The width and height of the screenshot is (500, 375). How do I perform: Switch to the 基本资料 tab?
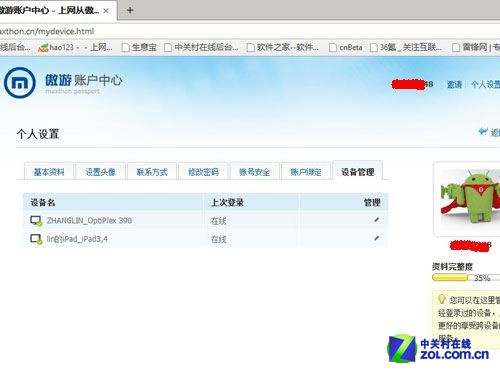point(49,172)
